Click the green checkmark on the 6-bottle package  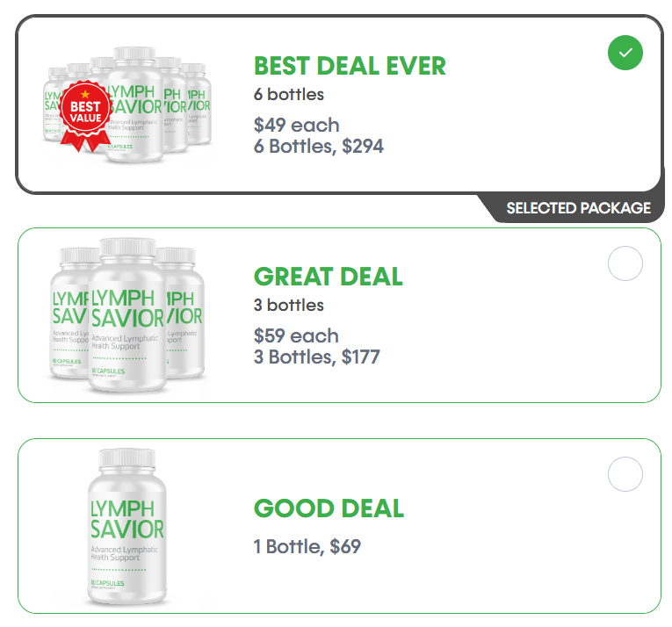point(625,53)
